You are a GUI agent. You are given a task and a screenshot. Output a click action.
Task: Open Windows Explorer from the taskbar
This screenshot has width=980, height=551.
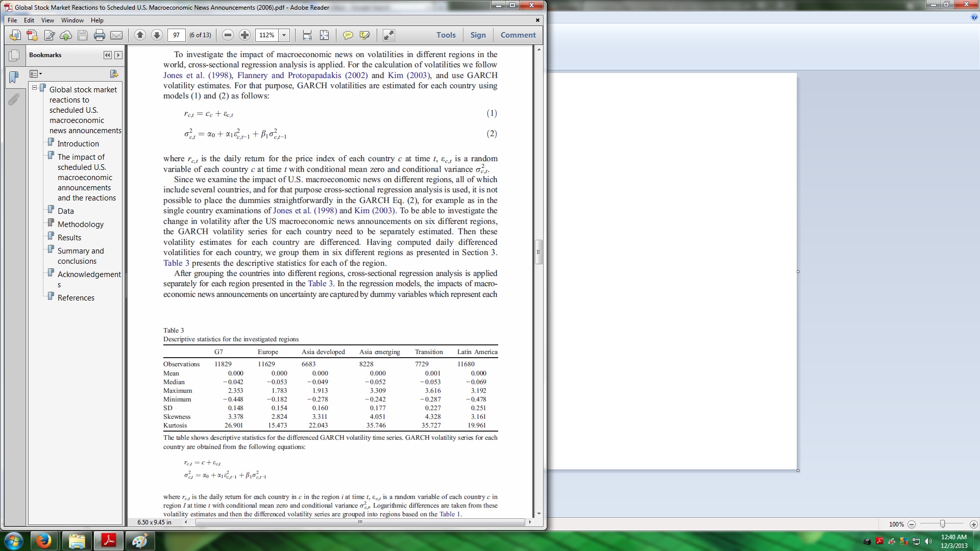[x=77, y=541]
